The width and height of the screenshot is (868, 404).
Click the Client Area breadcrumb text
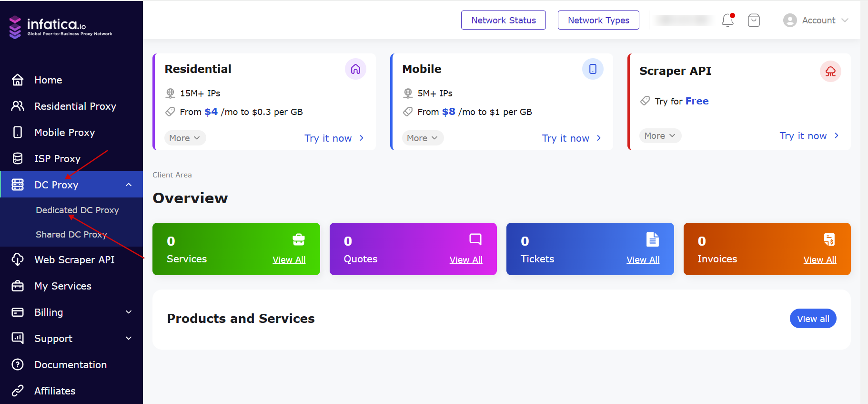coord(172,175)
